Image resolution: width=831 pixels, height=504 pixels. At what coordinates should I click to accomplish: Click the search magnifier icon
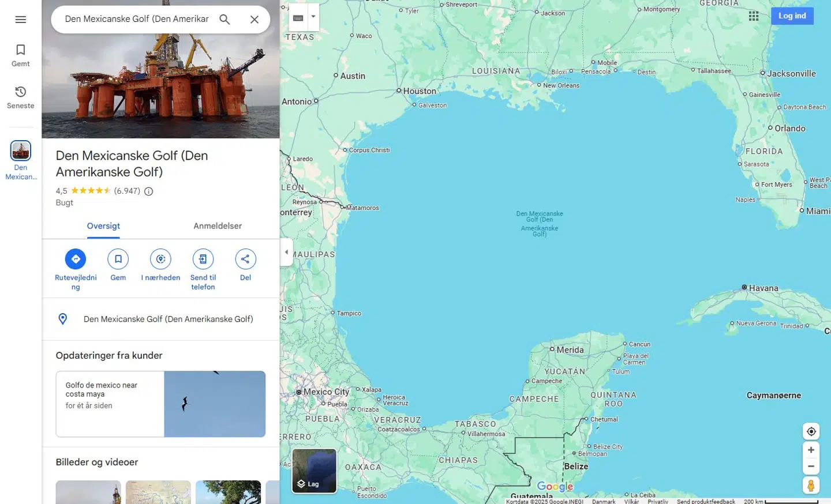coord(224,20)
